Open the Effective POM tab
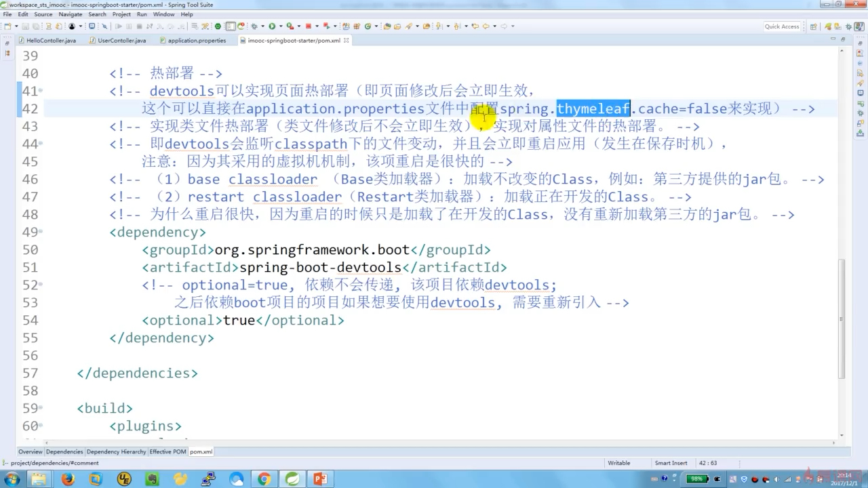Viewport: 868px width, 488px height. point(167,451)
